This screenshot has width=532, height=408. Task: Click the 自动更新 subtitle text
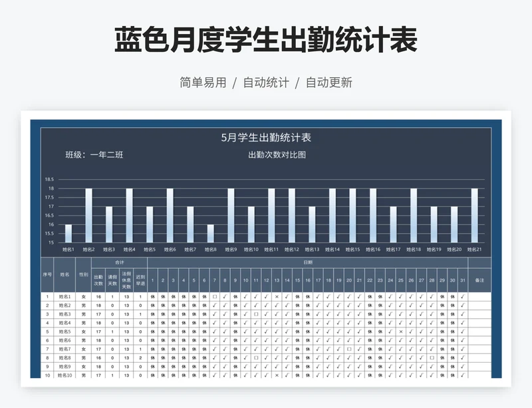(x=329, y=83)
